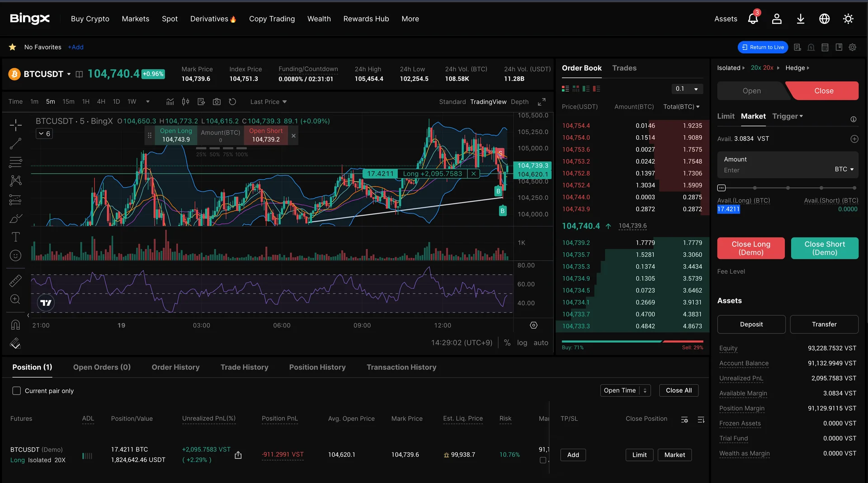Switch chart view to Depth
Image resolution: width=868 pixels, height=483 pixels.
[519, 102]
